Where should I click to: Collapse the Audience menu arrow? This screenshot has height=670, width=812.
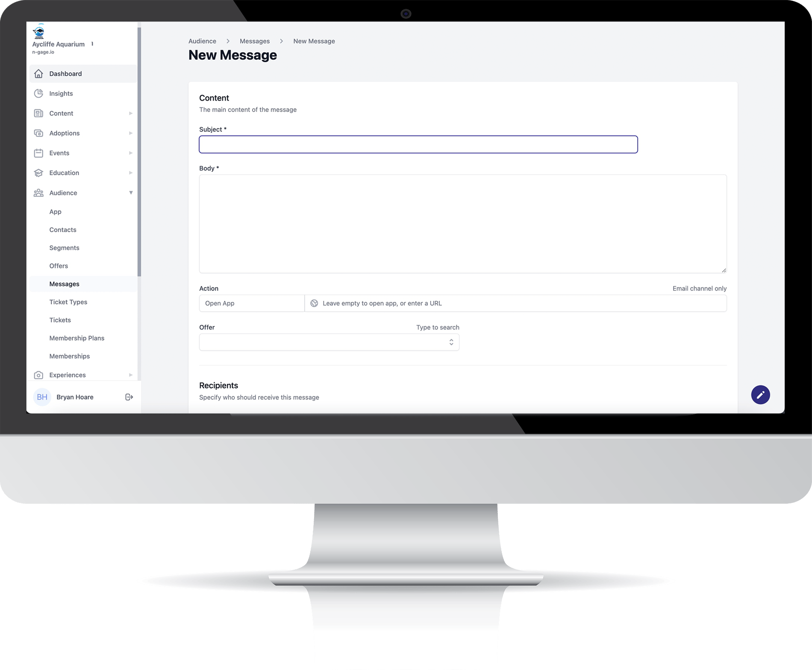click(131, 193)
